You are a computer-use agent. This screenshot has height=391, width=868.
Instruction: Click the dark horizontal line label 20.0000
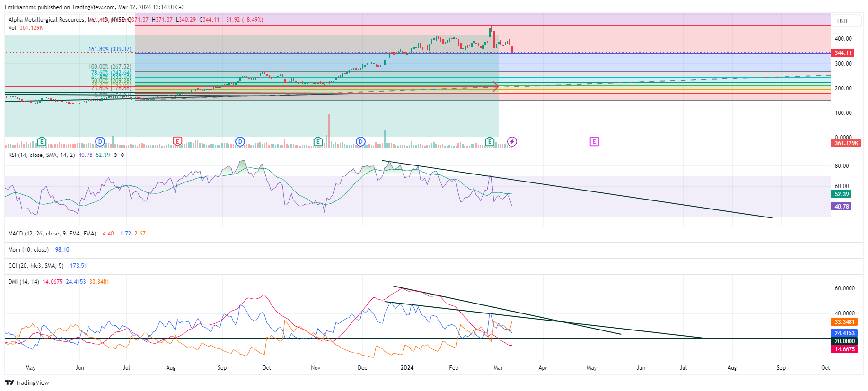pos(844,341)
